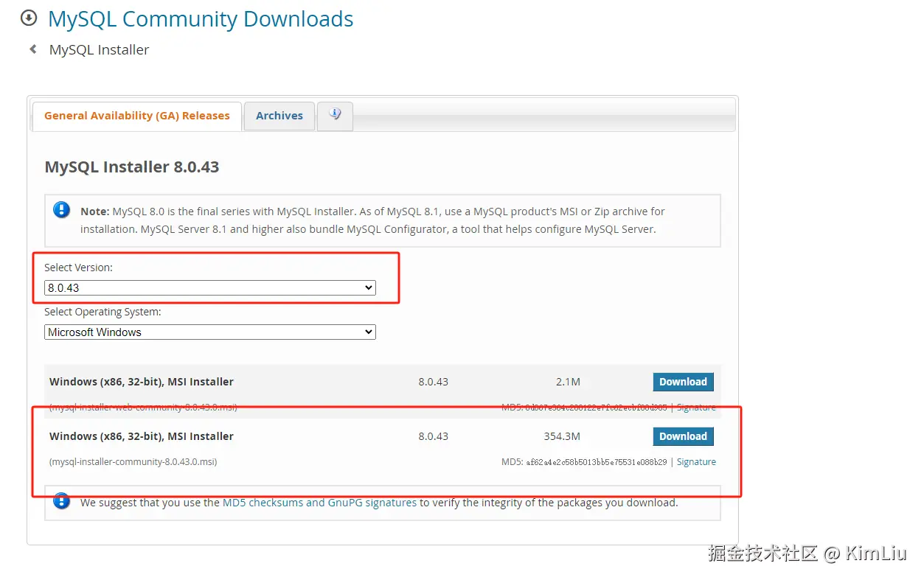Open Signature link for 354.3M installer

[696, 462]
